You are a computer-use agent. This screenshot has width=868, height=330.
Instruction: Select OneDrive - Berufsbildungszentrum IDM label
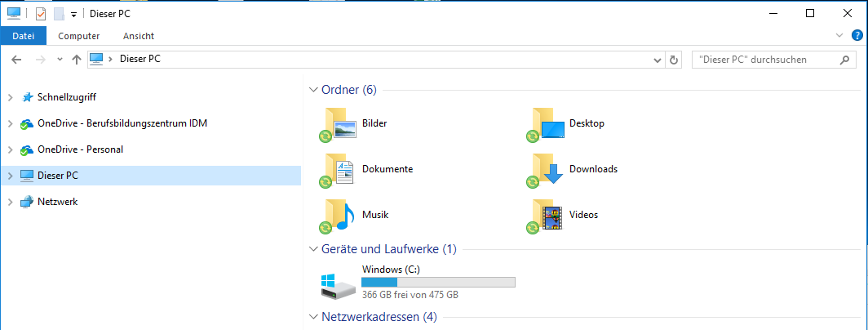click(x=122, y=123)
